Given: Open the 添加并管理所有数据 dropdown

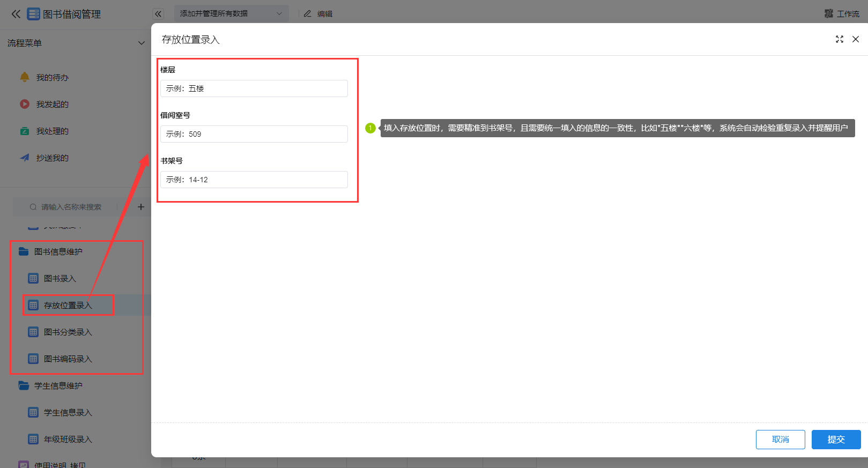Looking at the screenshot, I should point(231,13).
